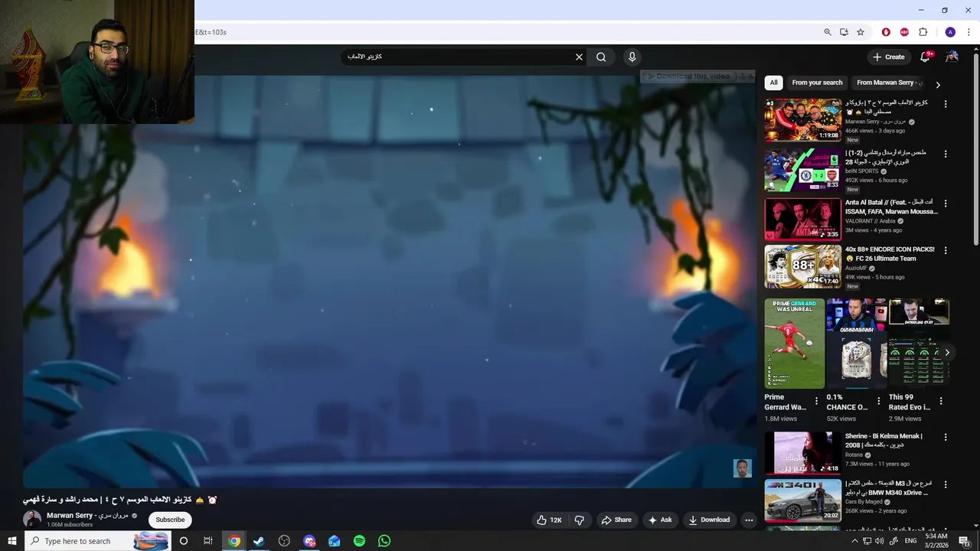This screenshot has height=551, width=980.
Task: Open options for 0.1% CHANCE short
Action: 878,400
